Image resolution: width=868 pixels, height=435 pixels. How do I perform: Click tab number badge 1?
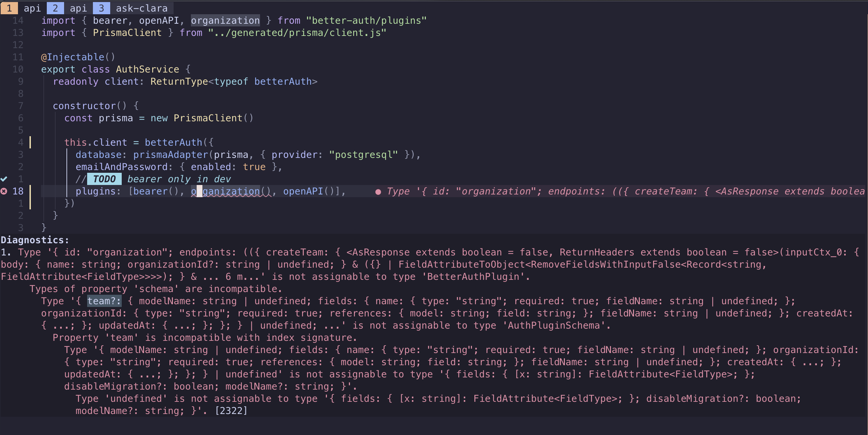(x=9, y=8)
